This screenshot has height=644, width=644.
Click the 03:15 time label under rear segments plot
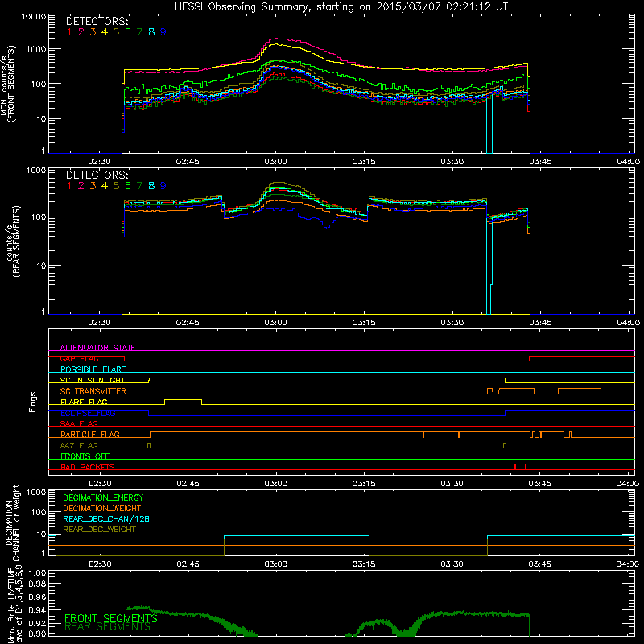tap(364, 323)
